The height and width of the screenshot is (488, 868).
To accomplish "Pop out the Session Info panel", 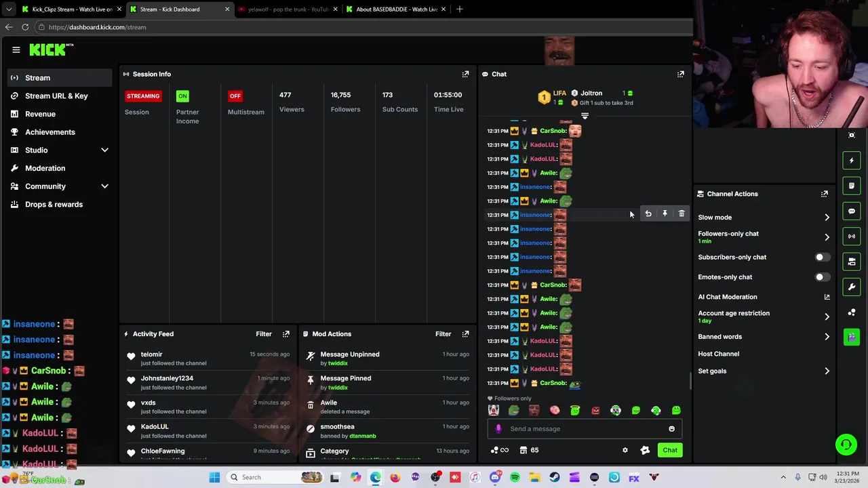I will pyautogui.click(x=465, y=74).
